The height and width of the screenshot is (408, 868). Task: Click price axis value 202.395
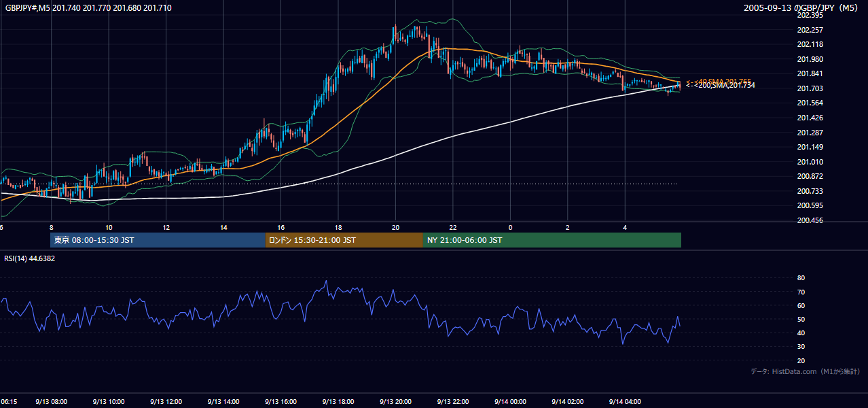pos(810,15)
